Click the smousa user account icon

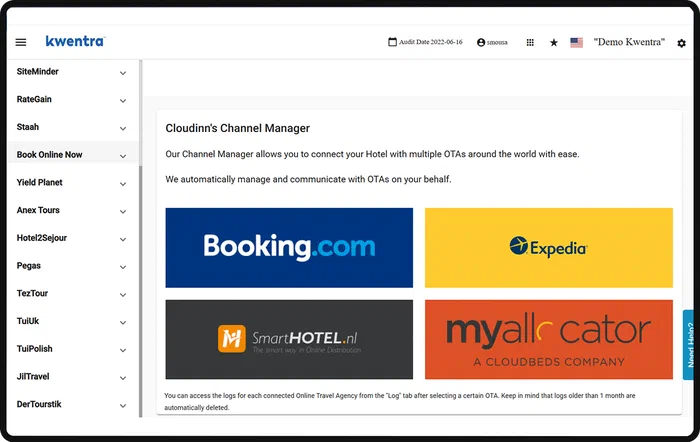click(481, 42)
